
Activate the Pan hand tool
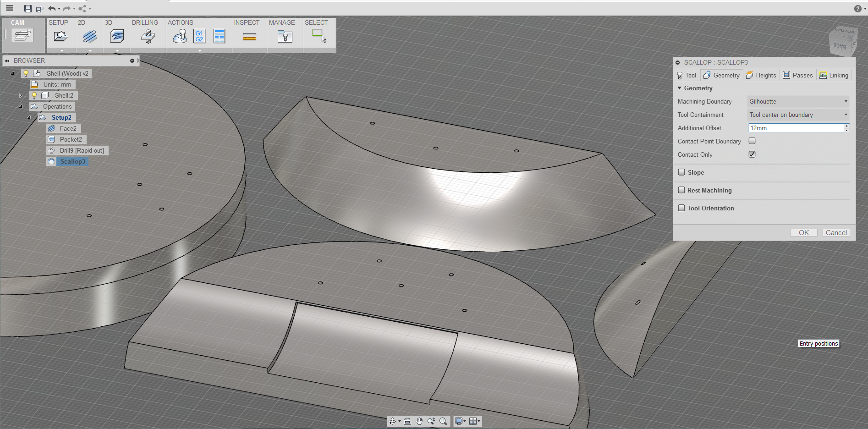click(x=419, y=421)
